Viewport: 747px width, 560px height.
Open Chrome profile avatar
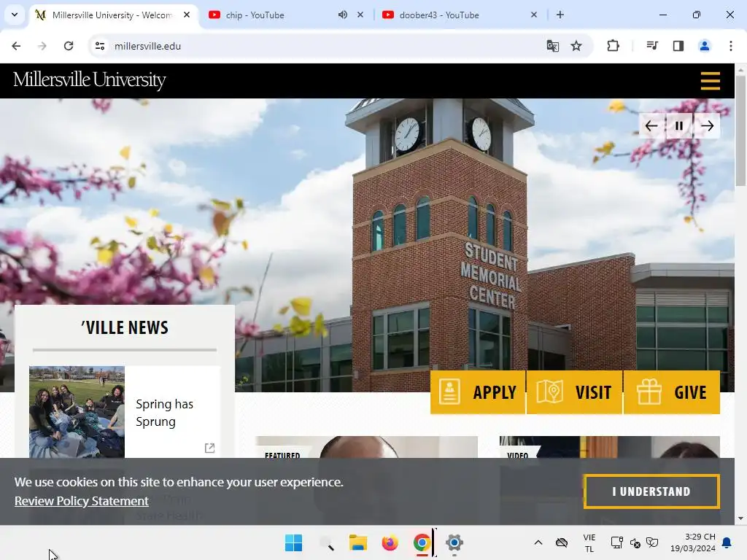click(704, 46)
